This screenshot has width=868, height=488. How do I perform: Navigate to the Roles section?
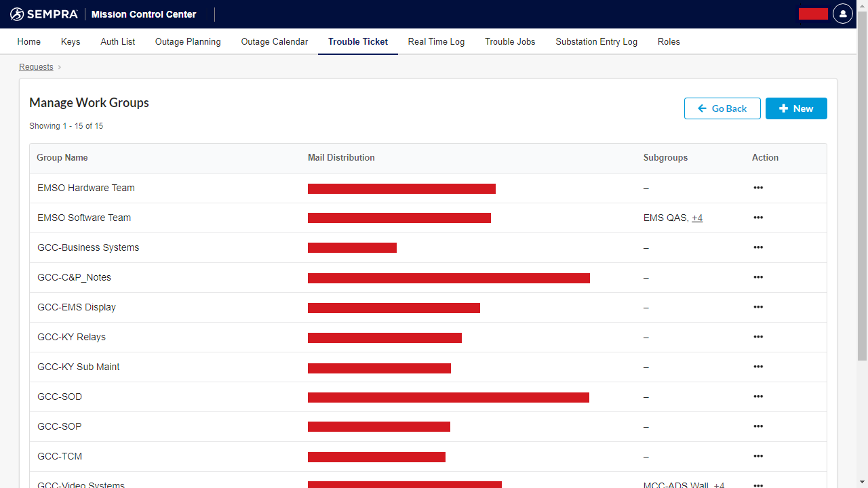coord(669,41)
